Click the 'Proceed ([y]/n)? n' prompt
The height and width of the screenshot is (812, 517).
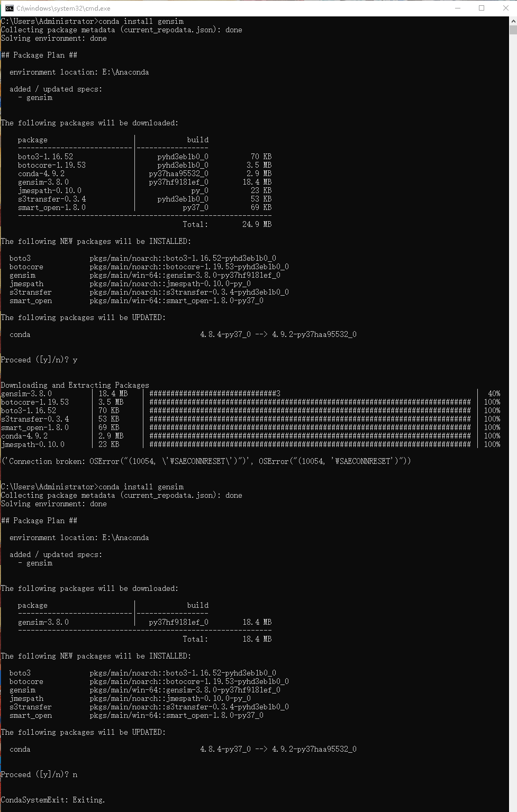[39, 774]
